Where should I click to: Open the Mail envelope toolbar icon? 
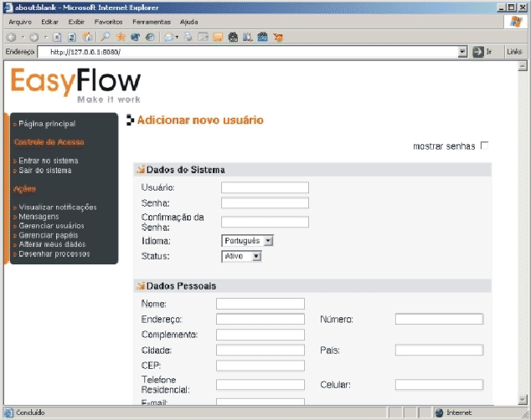pos(169,37)
